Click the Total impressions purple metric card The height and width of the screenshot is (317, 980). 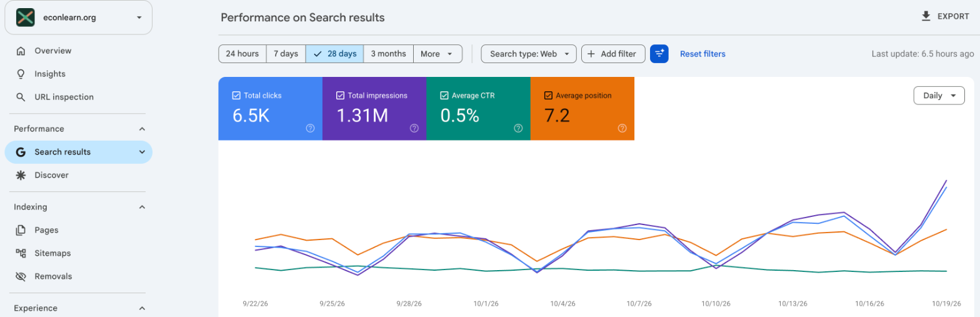[x=374, y=108]
